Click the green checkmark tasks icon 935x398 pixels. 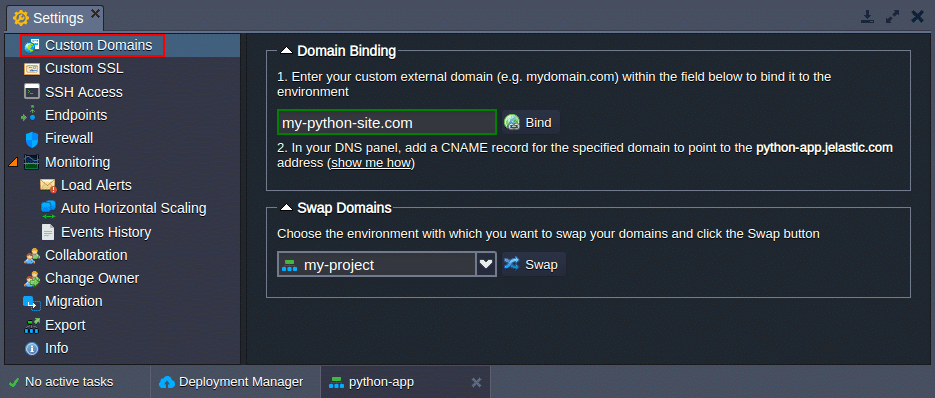click(14, 382)
